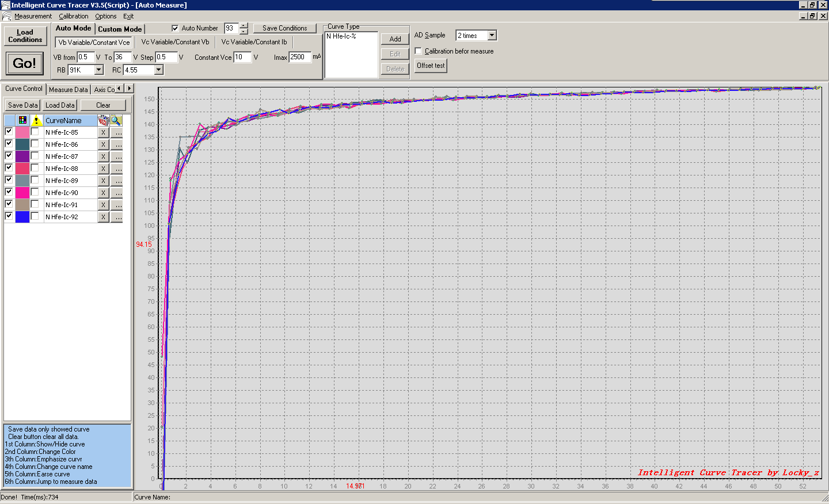Switch to the Measure Data tab
Viewport: 829px width, 504px height.
pyautogui.click(x=69, y=89)
